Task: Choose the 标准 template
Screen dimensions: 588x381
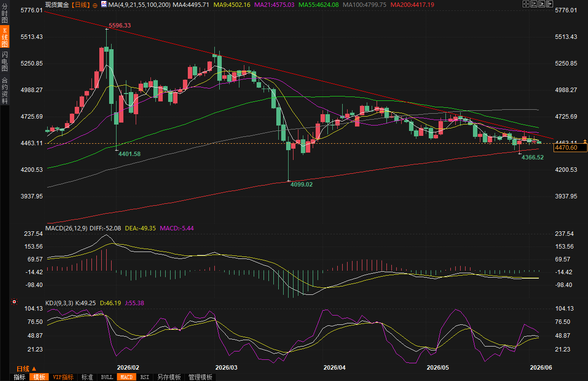Action: [x=88, y=377]
